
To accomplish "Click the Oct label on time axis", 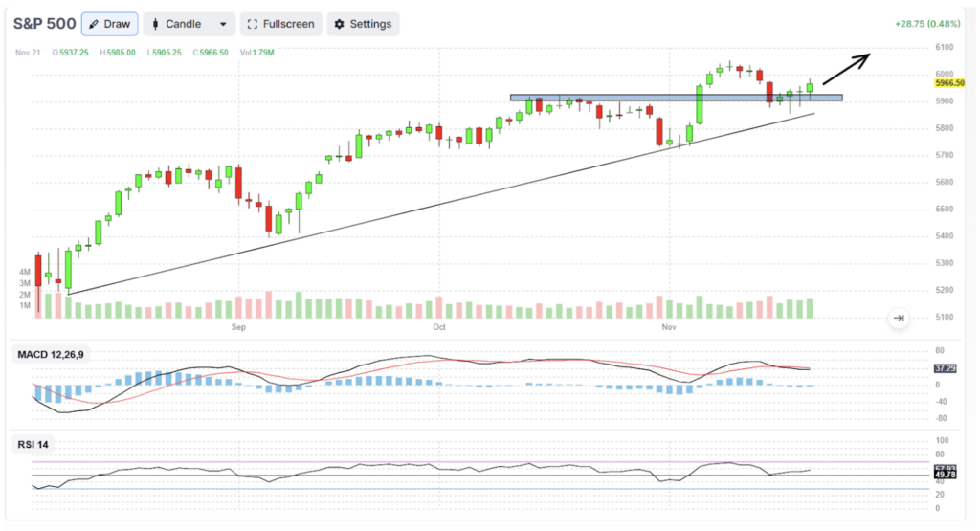I will (439, 327).
